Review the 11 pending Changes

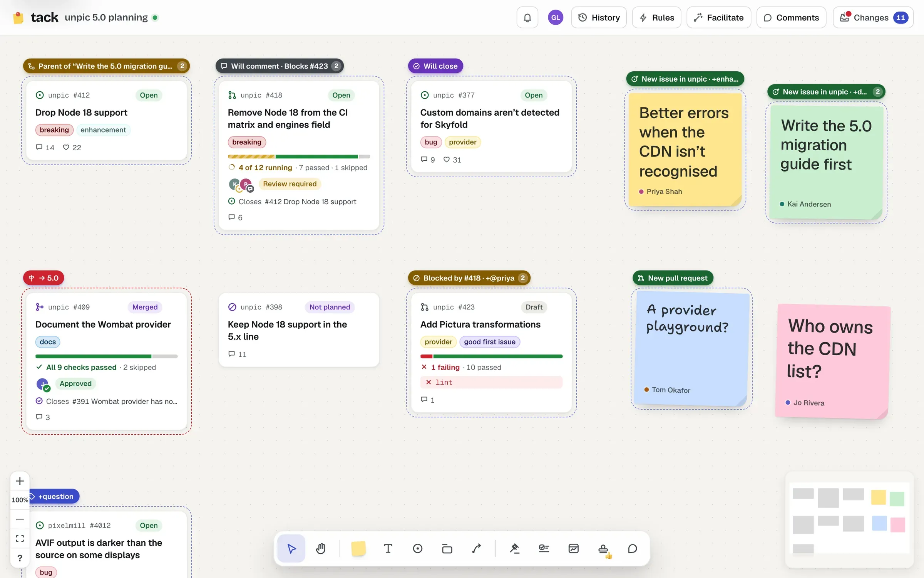873,17
